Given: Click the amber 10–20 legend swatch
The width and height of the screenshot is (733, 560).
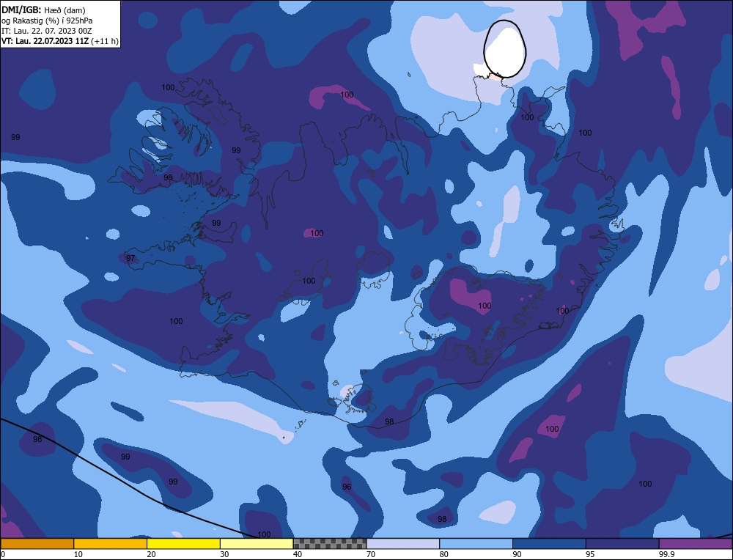Looking at the screenshot, I should [111, 544].
